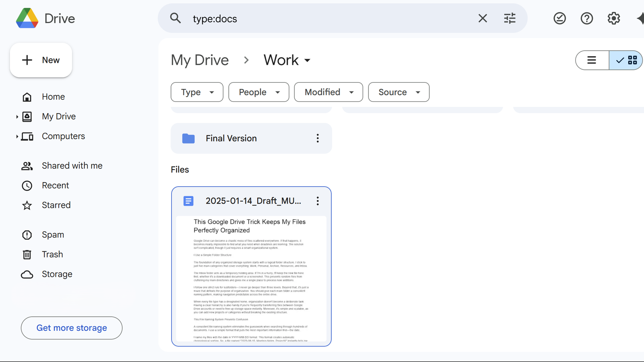Open Drive help with the question mark icon

[x=587, y=18]
